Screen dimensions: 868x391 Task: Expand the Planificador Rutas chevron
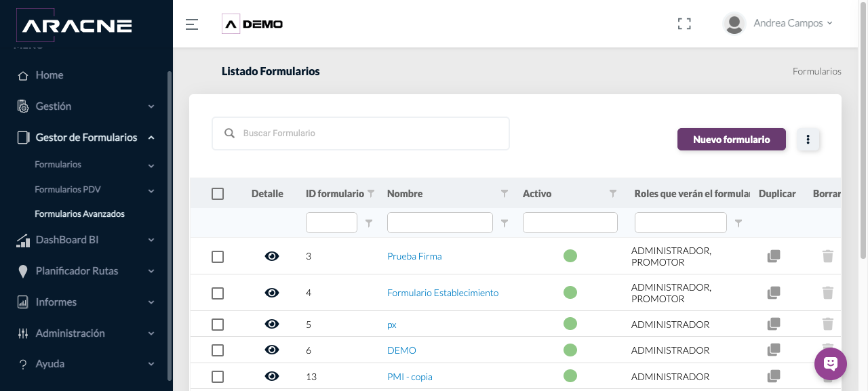151,271
